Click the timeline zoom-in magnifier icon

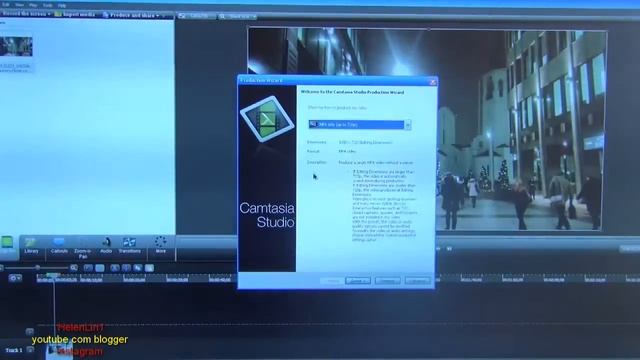click(x=73, y=268)
